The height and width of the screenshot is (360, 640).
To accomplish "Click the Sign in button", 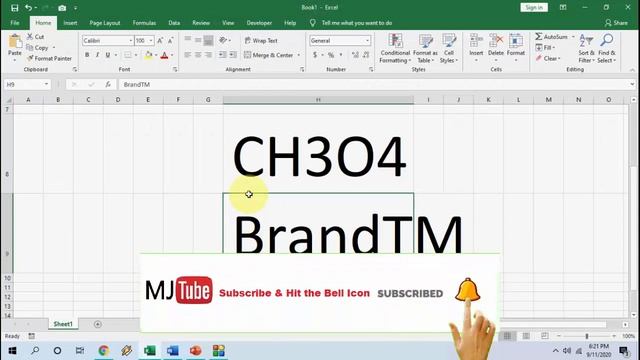I will pos(534,7).
